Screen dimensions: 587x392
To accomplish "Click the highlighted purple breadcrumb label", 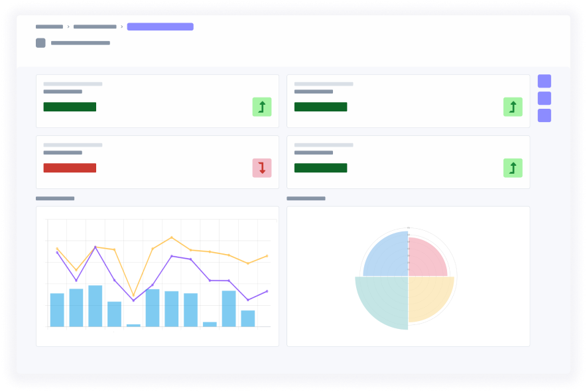I will coord(160,27).
